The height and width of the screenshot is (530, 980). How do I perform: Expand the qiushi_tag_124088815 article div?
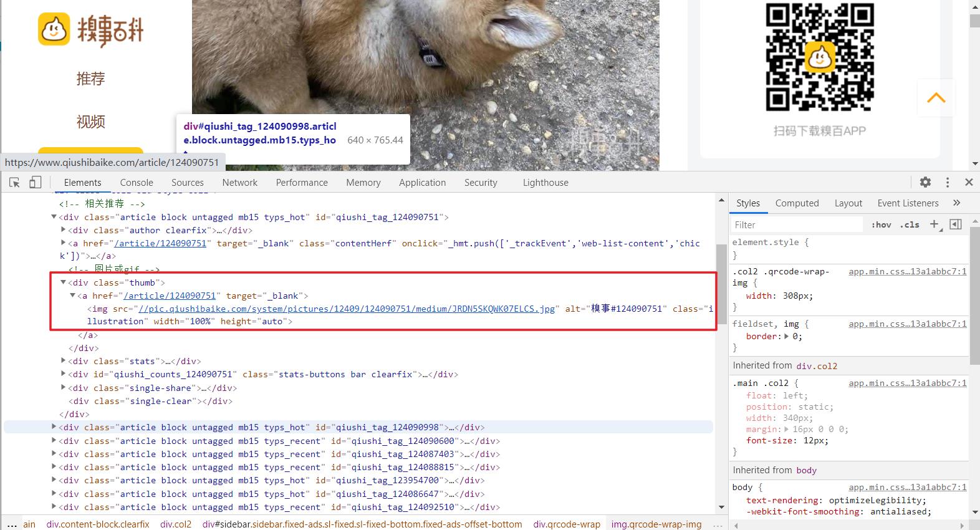pyautogui.click(x=54, y=467)
